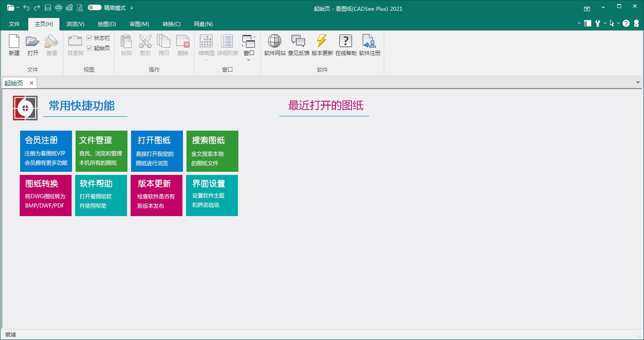Open the tab list dropdown at tab bar right
644x340 pixels.
(638, 82)
